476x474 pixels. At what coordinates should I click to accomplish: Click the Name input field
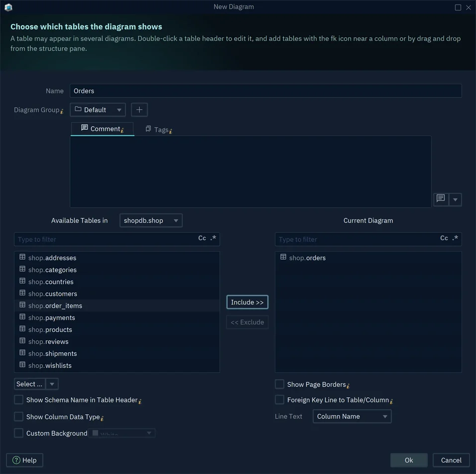tap(265, 91)
